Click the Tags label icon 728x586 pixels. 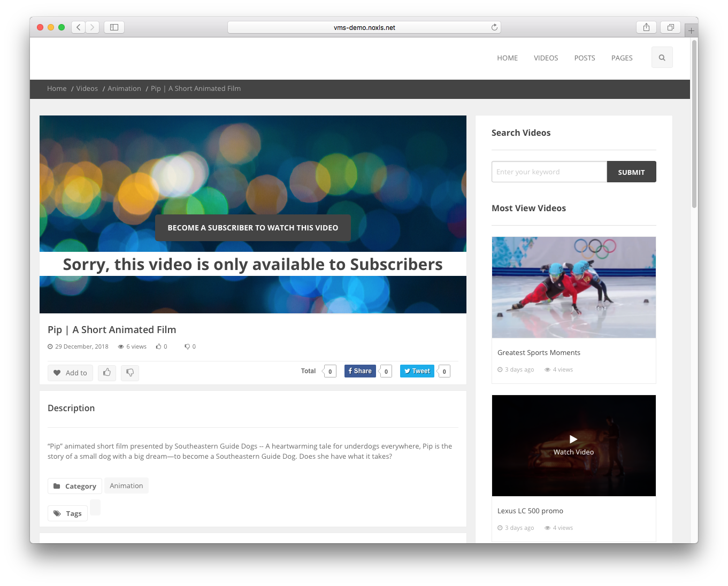pos(58,513)
